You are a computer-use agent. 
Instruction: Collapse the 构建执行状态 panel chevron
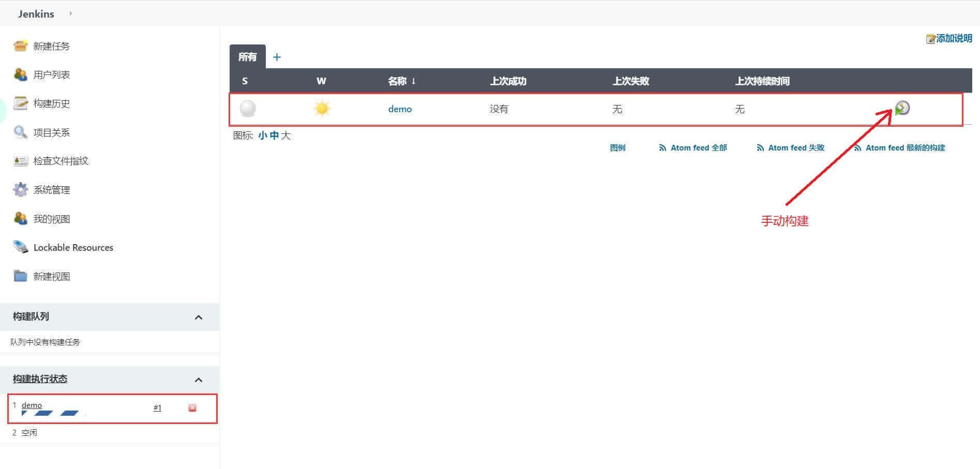tap(199, 380)
